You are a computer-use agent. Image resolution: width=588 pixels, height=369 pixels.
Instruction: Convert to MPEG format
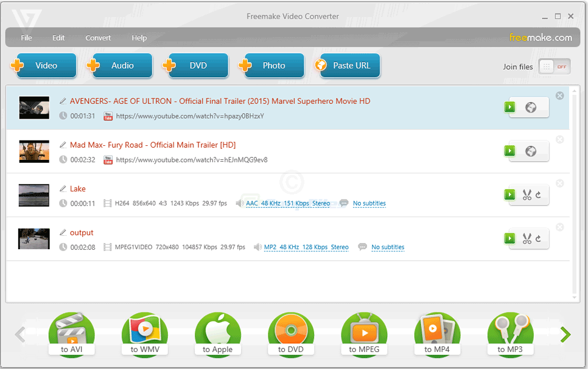pyautogui.click(x=364, y=334)
